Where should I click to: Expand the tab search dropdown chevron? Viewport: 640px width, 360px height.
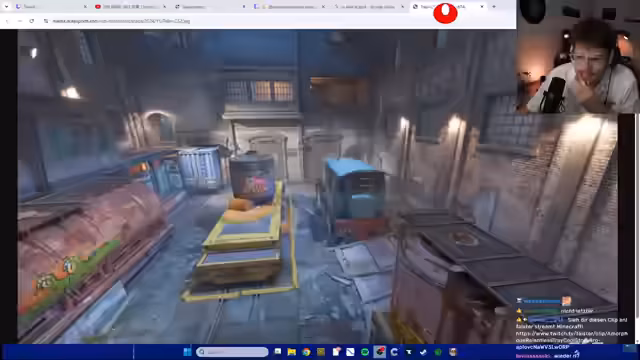click(x=6, y=7)
